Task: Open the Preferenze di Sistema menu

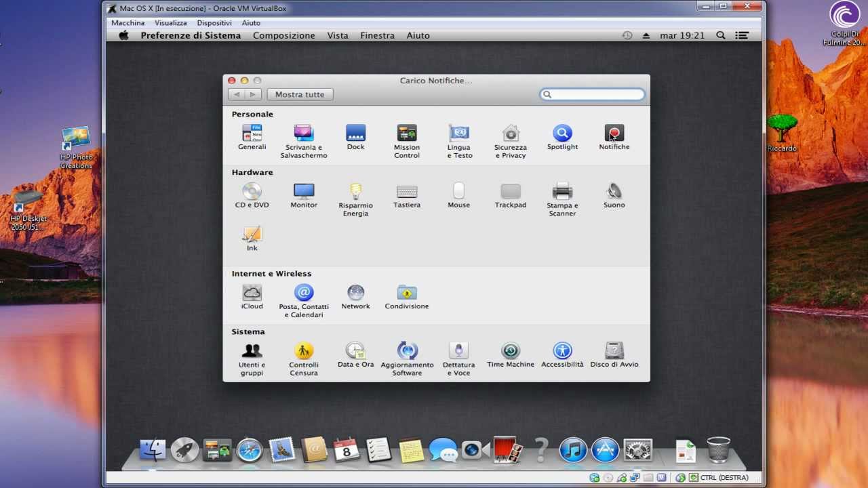Action: [191, 35]
